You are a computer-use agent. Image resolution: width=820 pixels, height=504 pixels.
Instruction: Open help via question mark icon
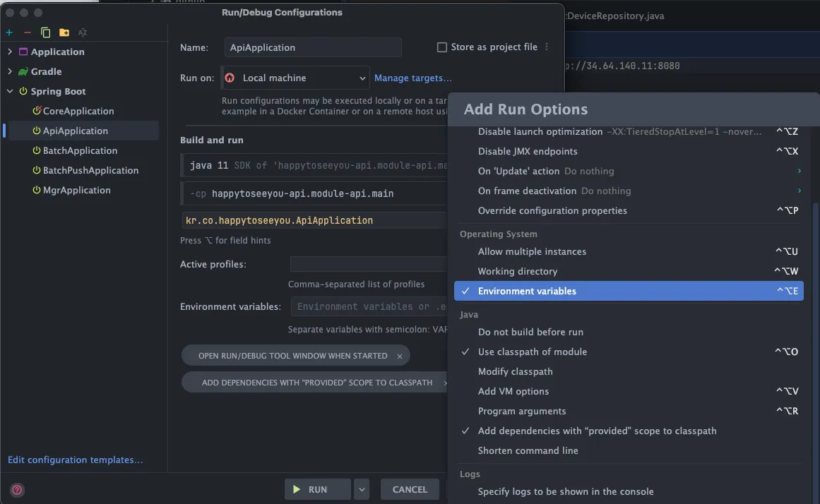tap(17, 490)
